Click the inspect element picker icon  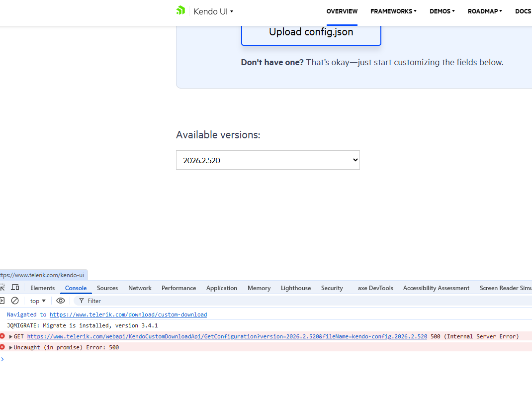2,287
